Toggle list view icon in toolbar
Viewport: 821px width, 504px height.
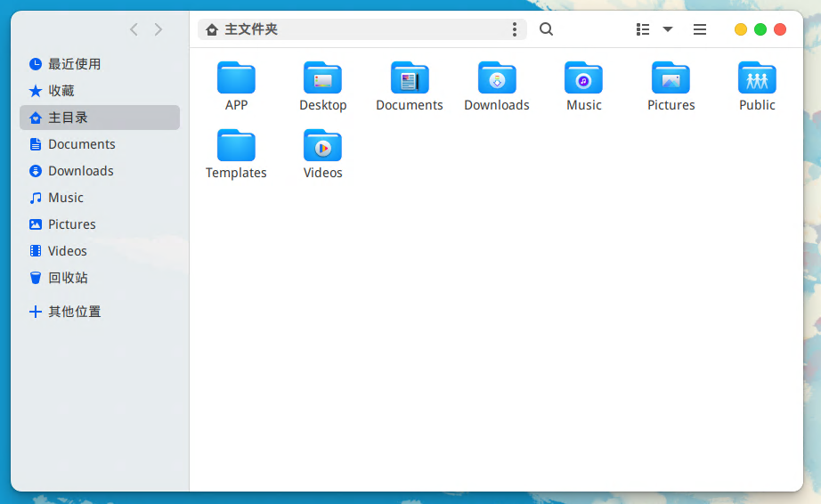coord(643,29)
